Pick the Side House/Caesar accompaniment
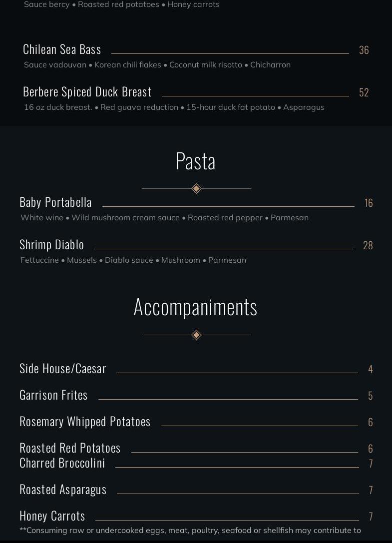The height and width of the screenshot is (543, 392). click(x=63, y=369)
